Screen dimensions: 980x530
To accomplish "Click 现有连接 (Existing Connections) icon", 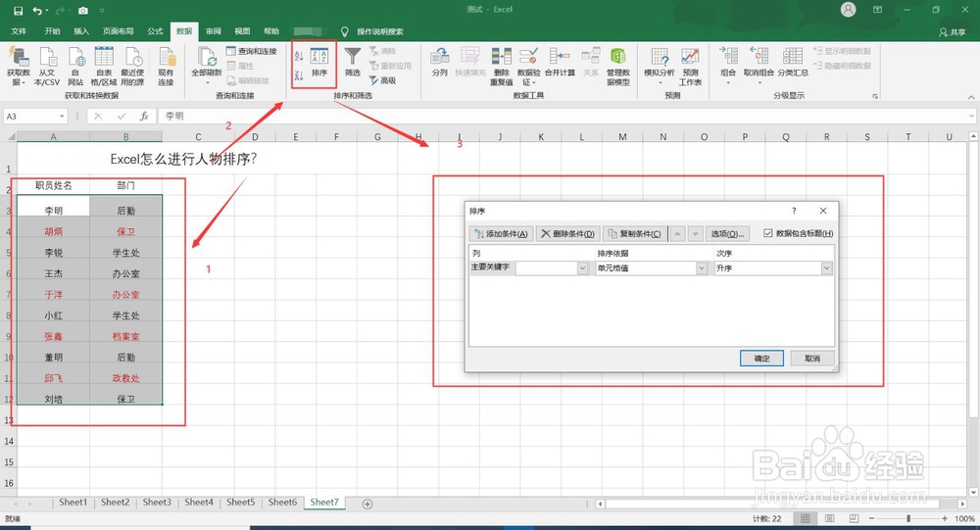I will [166, 66].
